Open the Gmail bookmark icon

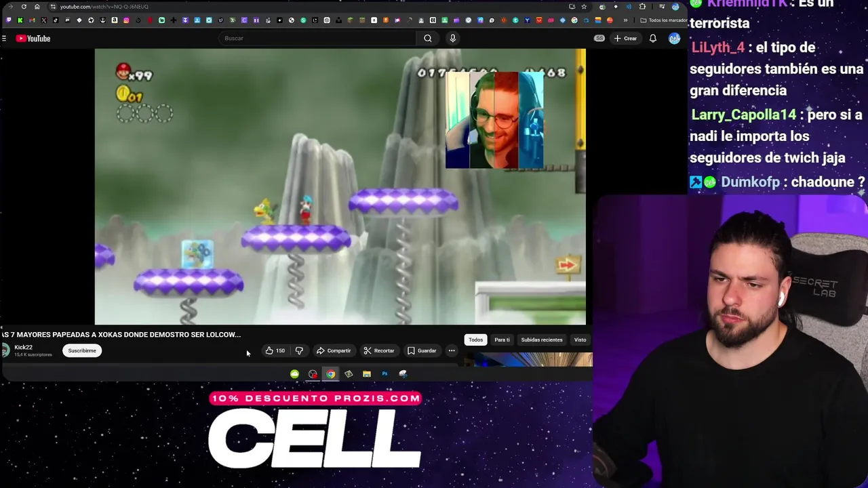click(x=32, y=20)
